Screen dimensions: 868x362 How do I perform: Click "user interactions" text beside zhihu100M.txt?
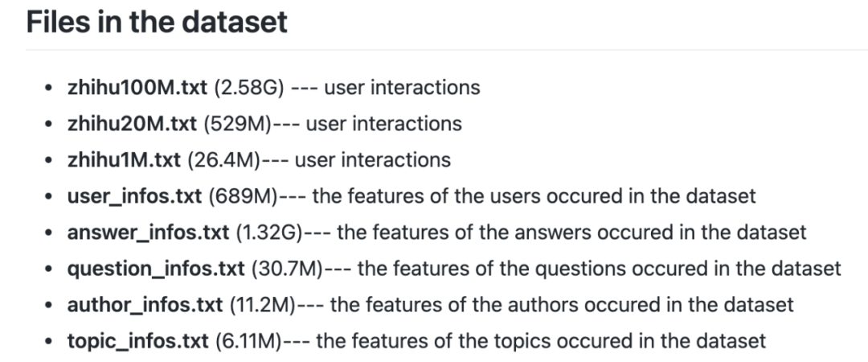(402, 88)
